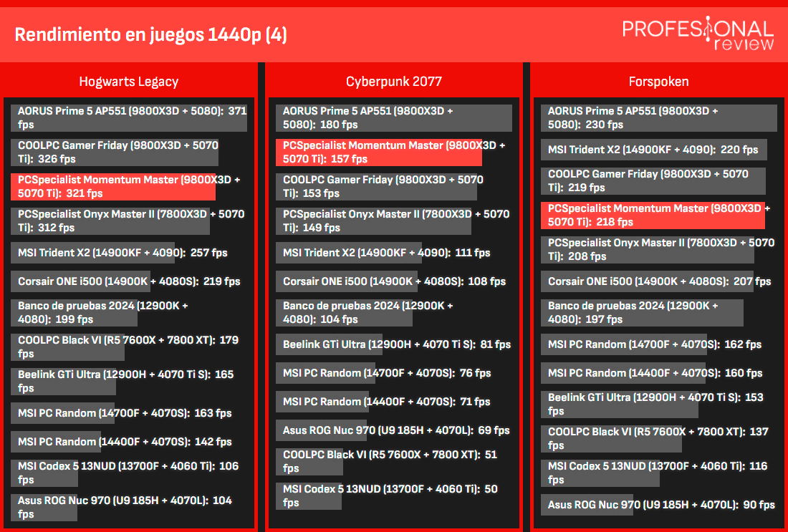Click COOLPC Black VI 179 fps bar
Image resolution: width=788 pixels, height=532 pixels.
(x=67, y=347)
